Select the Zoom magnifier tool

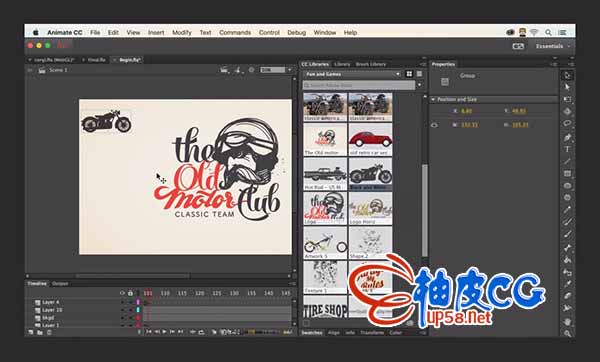(567, 333)
